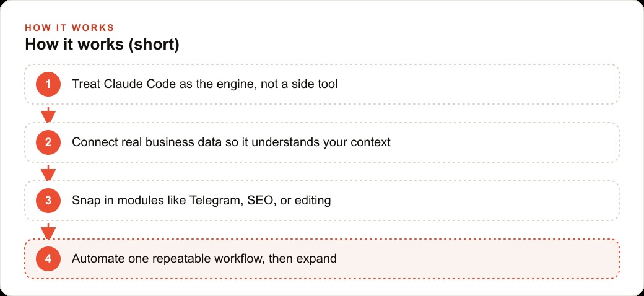Click the step 1 number circle

click(x=48, y=84)
